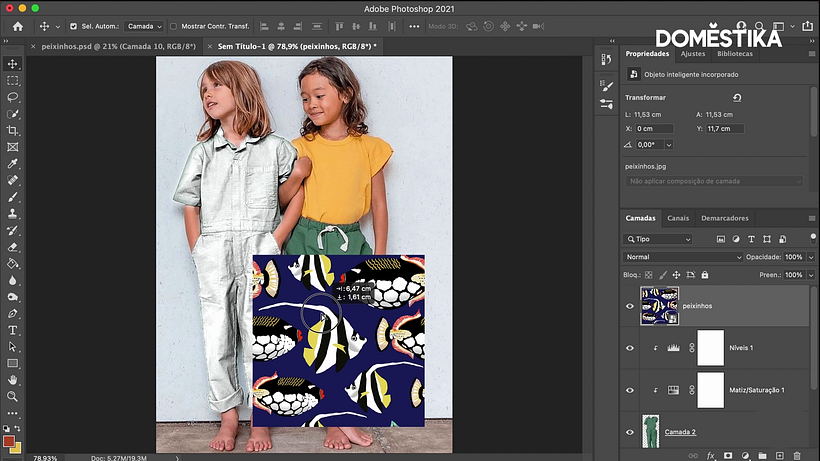Select the Brush tool
This screenshot has height=461, width=820.
click(13, 197)
